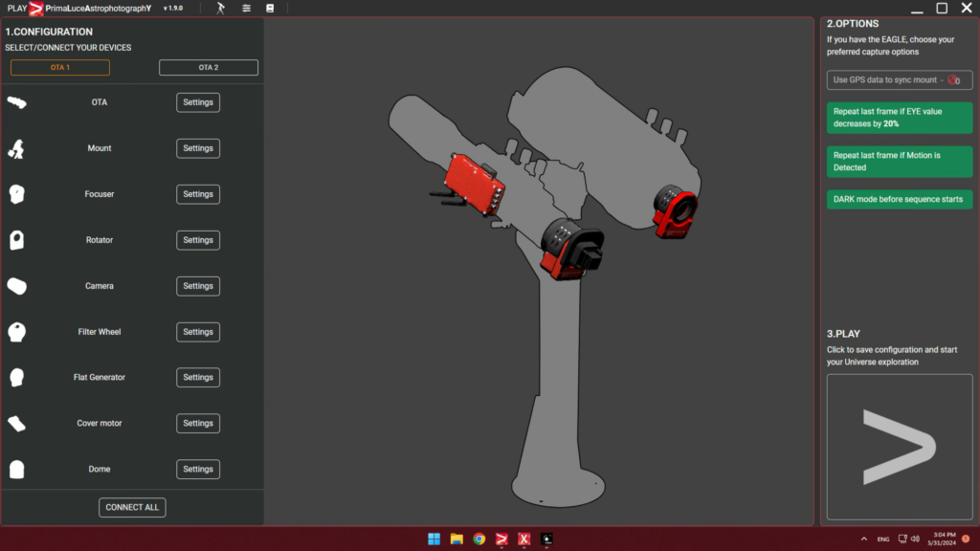980x551 pixels.
Task: Open the PLAY icon on the Windows taskbar
Action: [501, 540]
